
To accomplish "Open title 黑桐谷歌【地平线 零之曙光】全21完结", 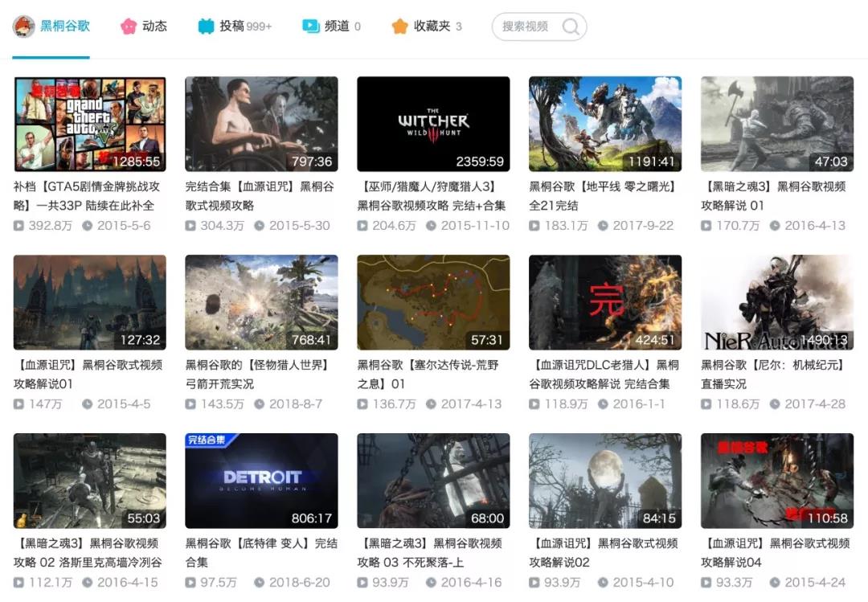I will pyautogui.click(x=604, y=196).
